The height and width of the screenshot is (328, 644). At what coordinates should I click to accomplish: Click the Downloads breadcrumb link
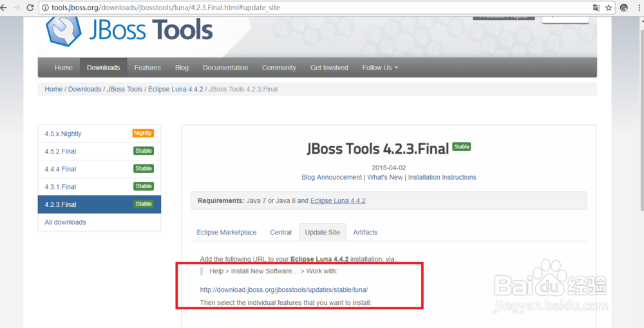click(x=84, y=89)
